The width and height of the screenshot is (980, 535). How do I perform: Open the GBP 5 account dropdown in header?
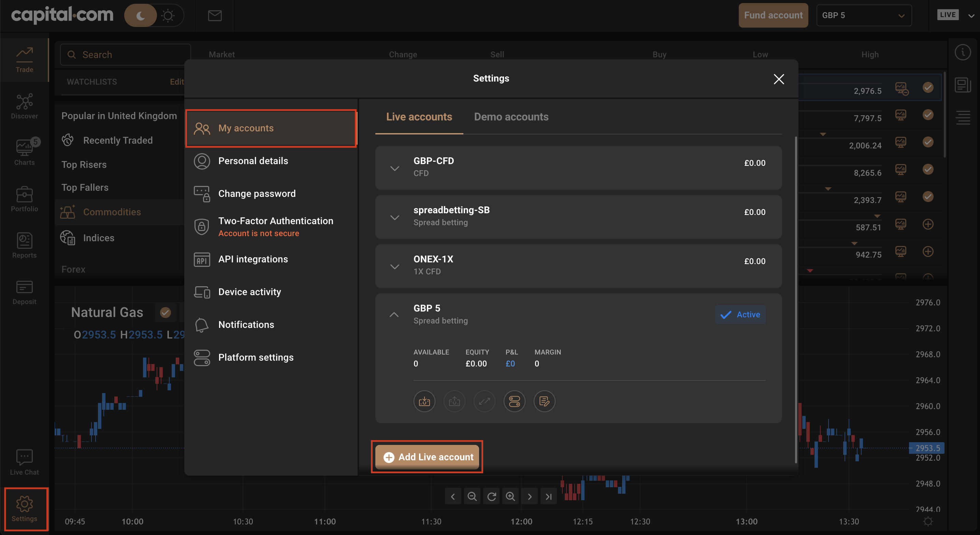(x=864, y=16)
